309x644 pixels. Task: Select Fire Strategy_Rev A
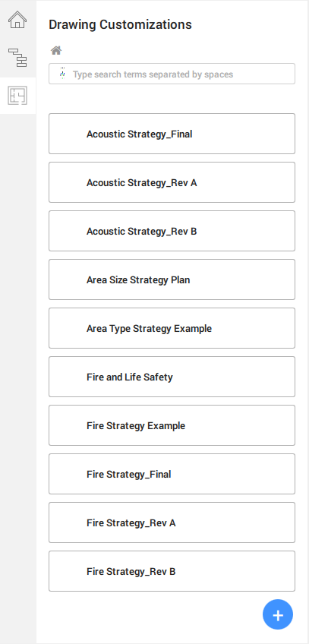(172, 522)
